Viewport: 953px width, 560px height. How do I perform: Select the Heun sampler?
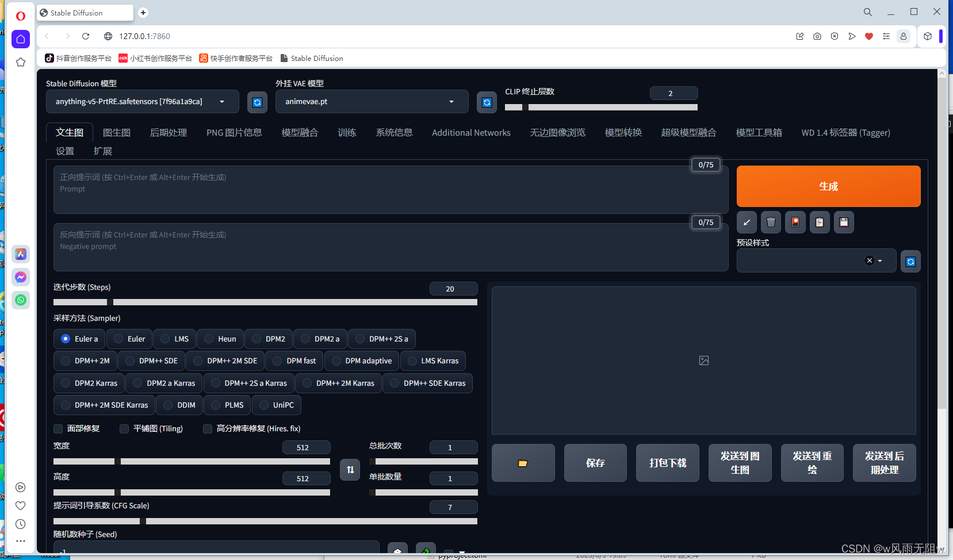pyautogui.click(x=220, y=339)
